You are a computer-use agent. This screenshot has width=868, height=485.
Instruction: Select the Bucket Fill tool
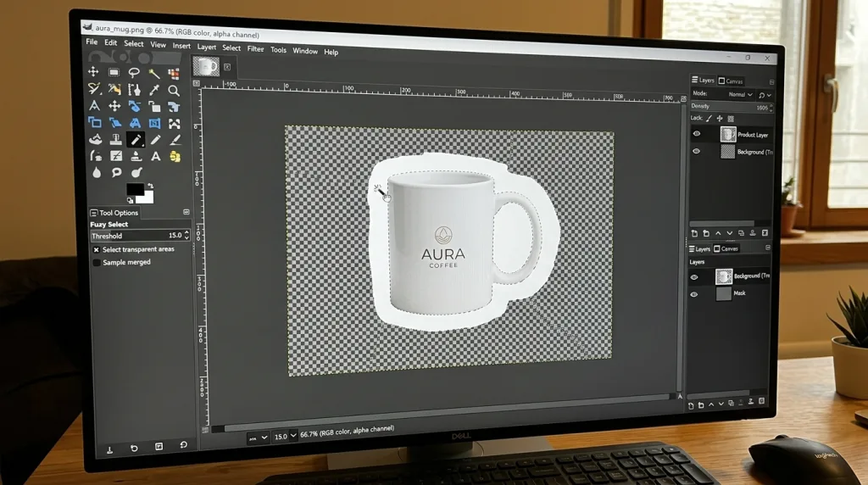click(95, 139)
